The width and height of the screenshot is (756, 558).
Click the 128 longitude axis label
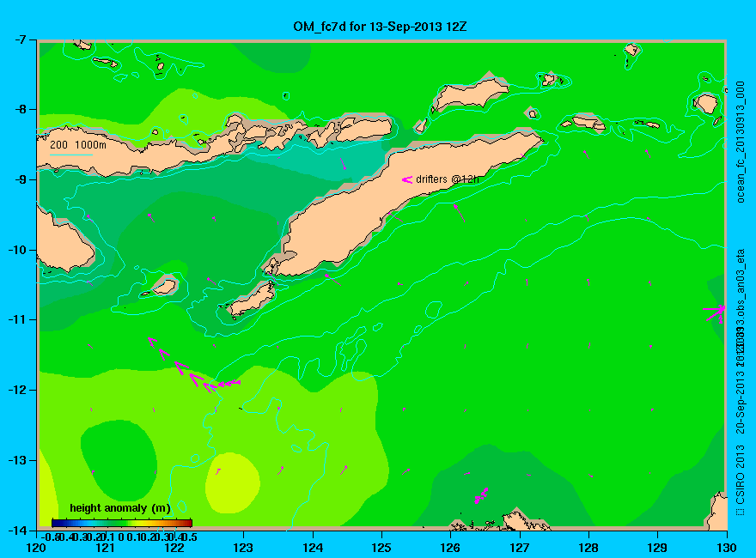point(588,548)
